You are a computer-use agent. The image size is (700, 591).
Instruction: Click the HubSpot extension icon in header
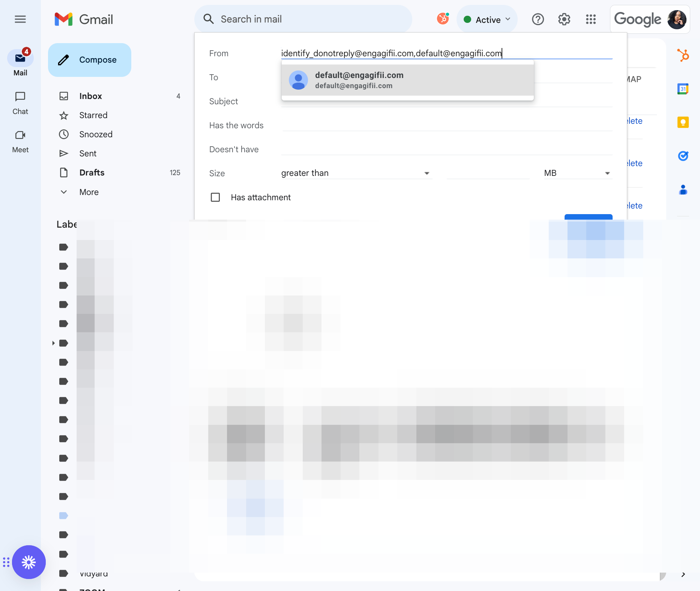pos(443,18)
